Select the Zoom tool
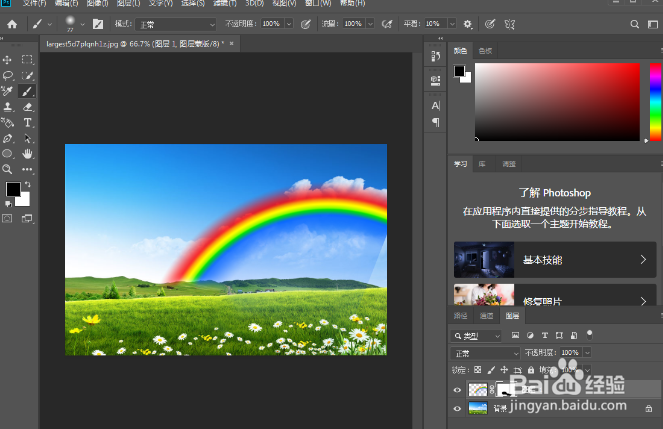This screenshot has width=663, height=429. tap(8, 169)
